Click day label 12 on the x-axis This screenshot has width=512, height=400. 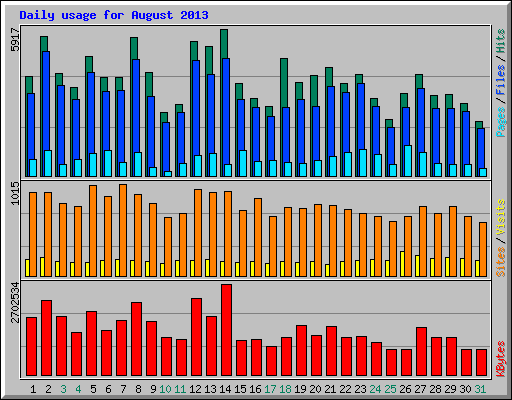click(x=195, y=389)
